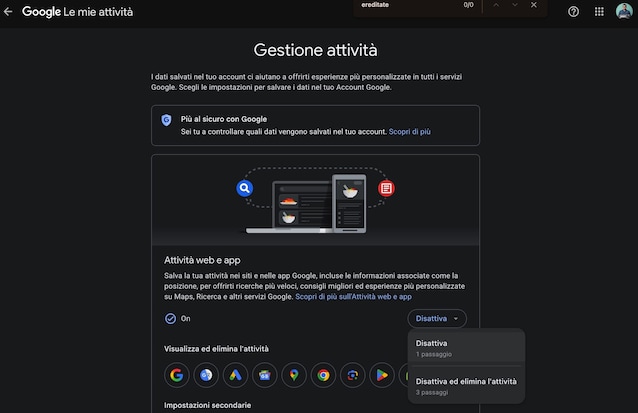This screenshot has width=638, height=413.
Task: Go back with the left arrow
Action: [x=8, y=12]
